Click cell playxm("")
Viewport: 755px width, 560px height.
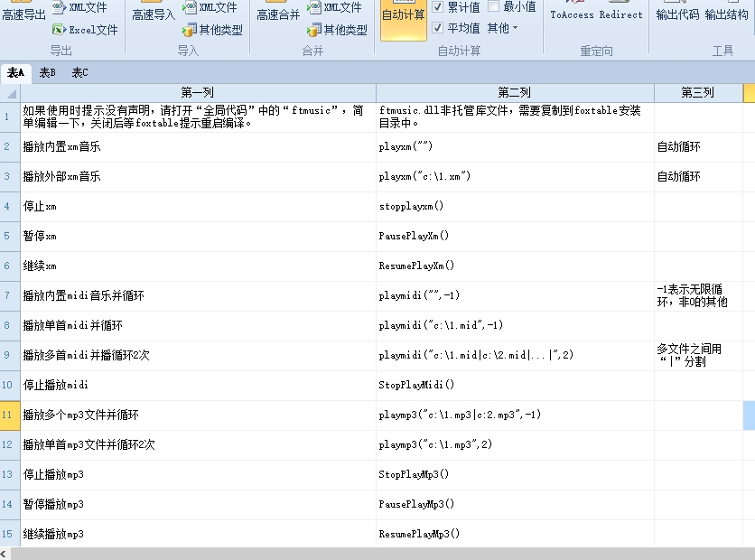pyautogui.click(x=515, y=147)
